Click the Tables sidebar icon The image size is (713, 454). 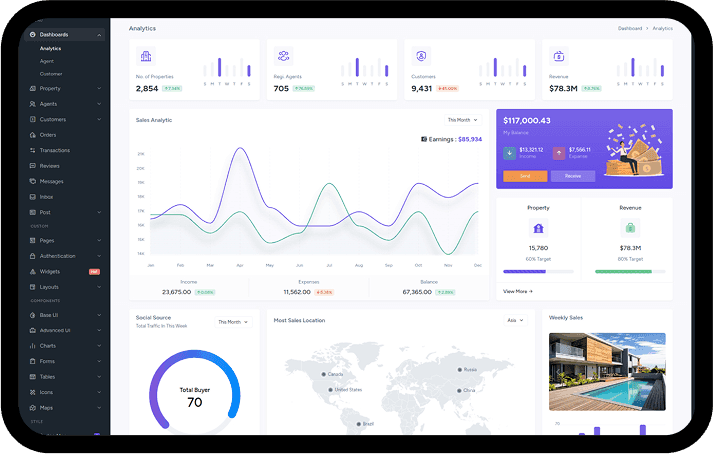point(33,377)
